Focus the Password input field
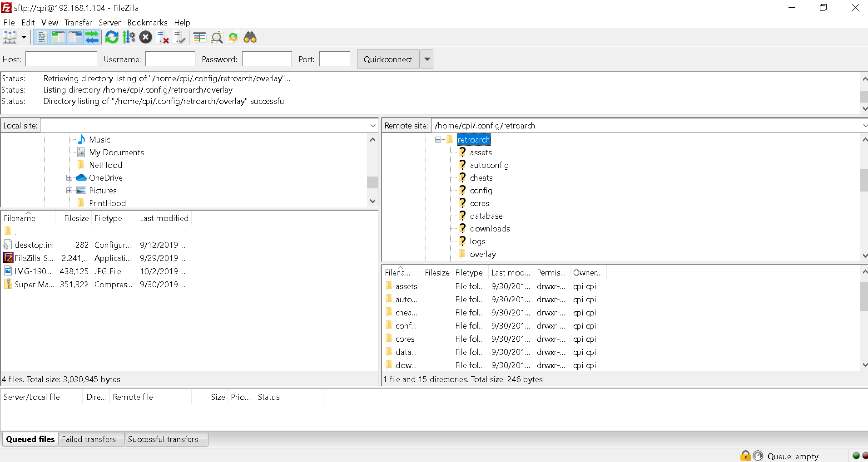Screen dimensions: 868x462 pos(267,59)
